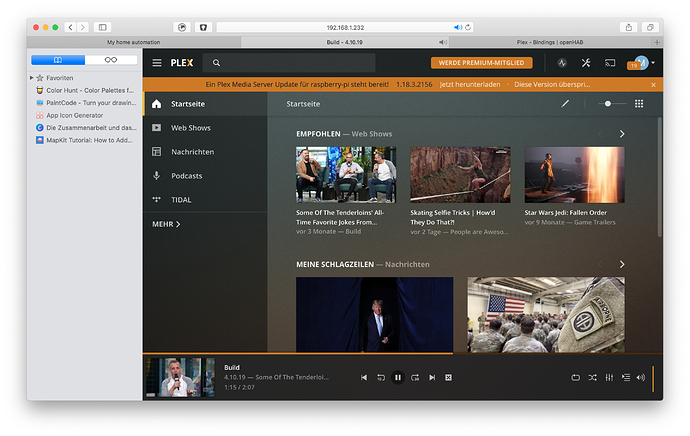This screenshot has width=690, height=436.
Task: Switch to My home automation tab
Action: coord(134,42)
